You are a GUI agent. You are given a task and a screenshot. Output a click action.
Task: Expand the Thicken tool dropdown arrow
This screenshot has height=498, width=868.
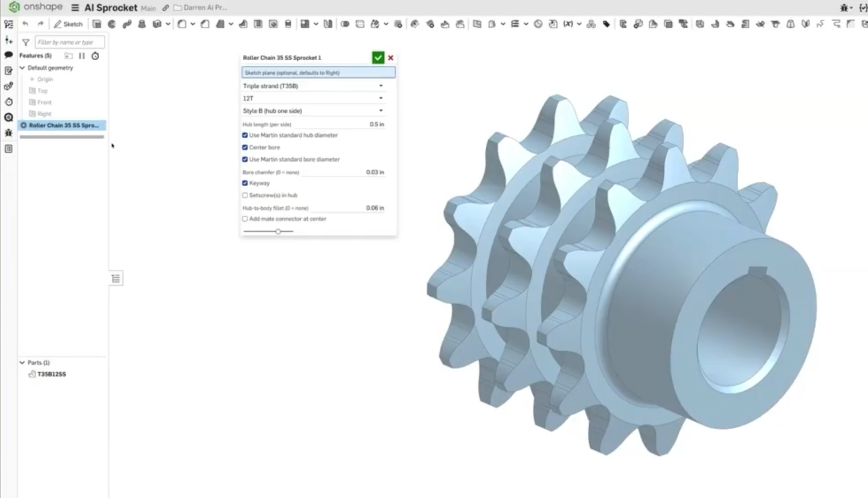[x=167, y=24]
